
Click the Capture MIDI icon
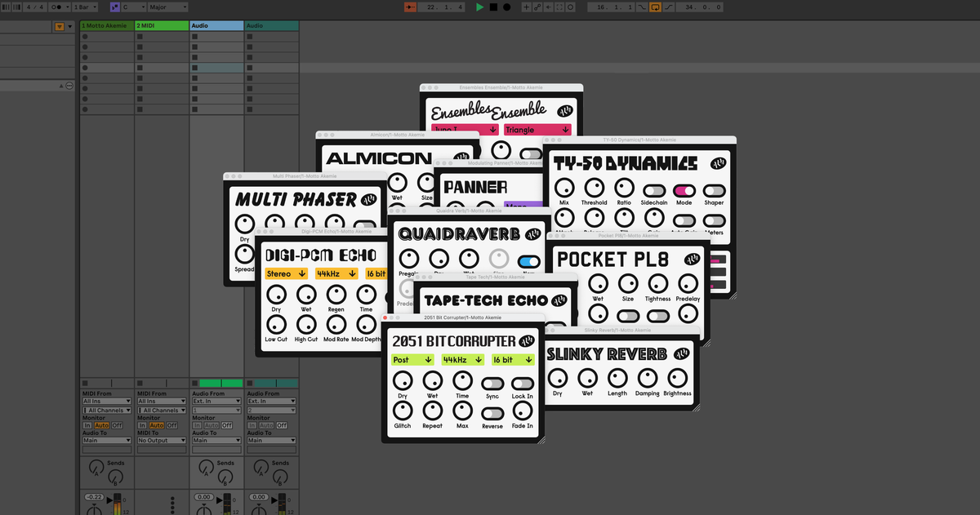559,7
